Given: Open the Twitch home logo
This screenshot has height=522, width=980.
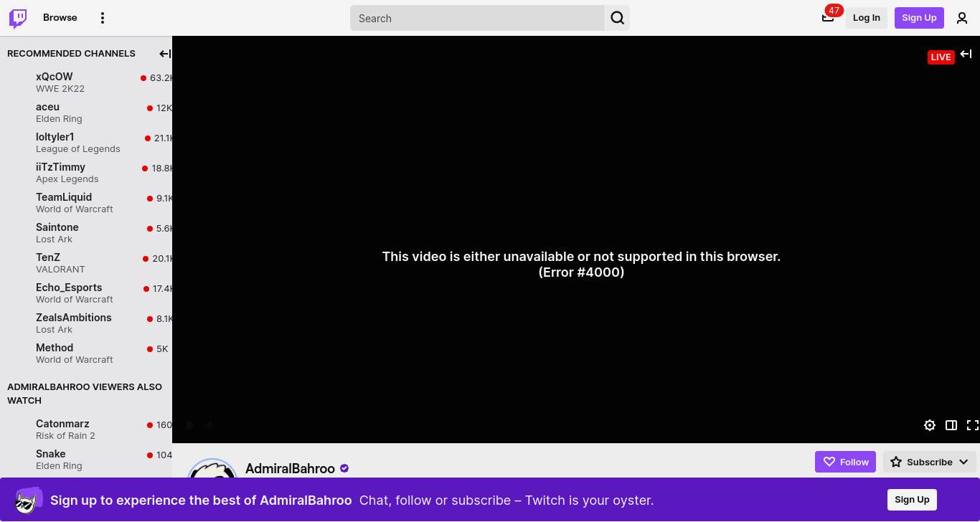Looking at the screenshot, I should (x=18, y=18).
